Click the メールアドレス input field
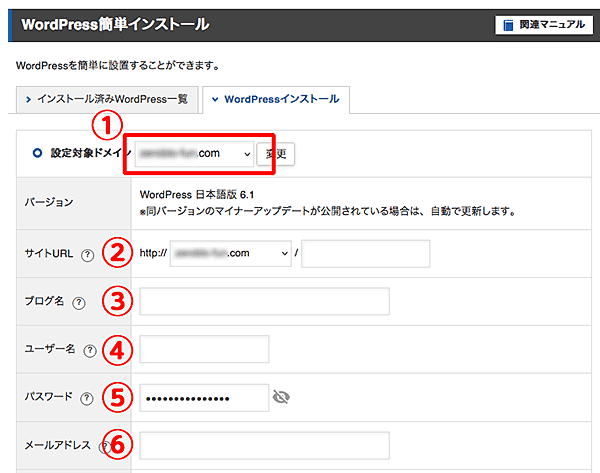This screenshot has width=600, height=473. (264, 445)
